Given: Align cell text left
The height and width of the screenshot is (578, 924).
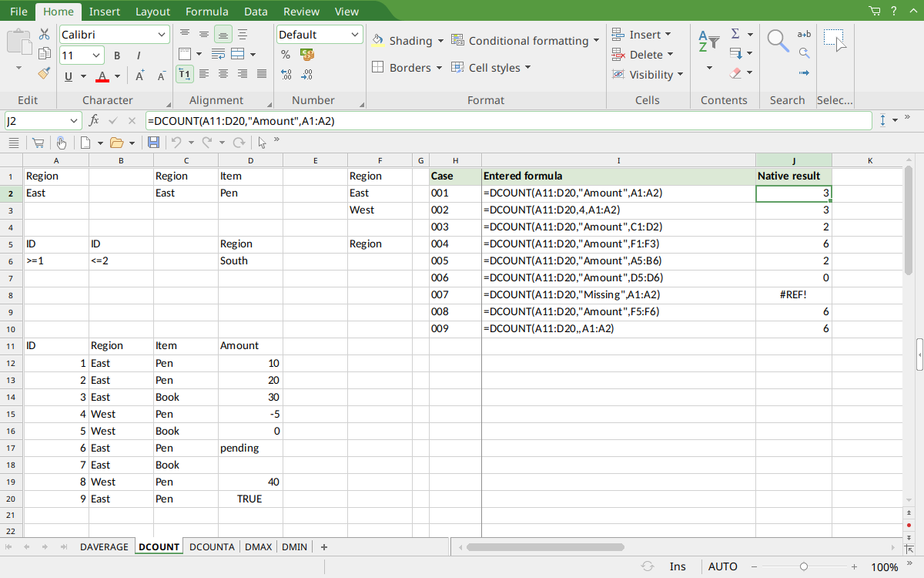Looking at the screenshot, I should [203, 74].
